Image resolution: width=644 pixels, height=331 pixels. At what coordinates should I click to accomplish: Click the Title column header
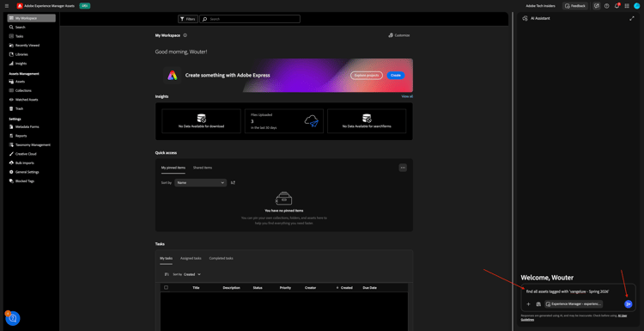pos(196,288)
